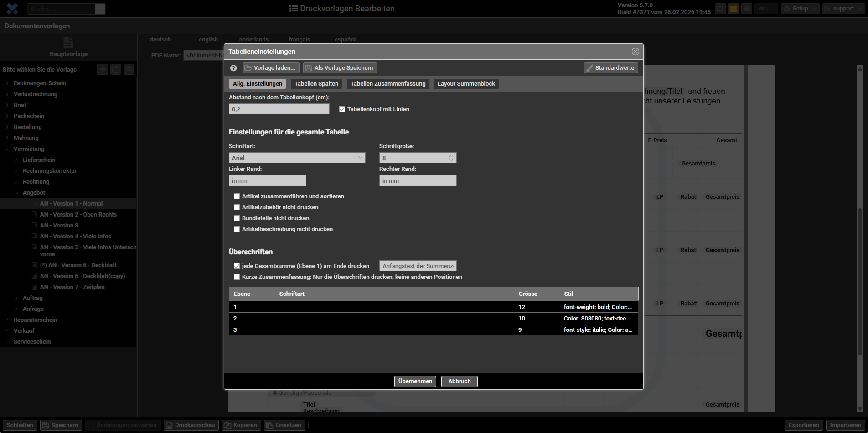Click the help question mark icon
The width and height of the screenshot is (868, 433).
(x=233, y=68)
